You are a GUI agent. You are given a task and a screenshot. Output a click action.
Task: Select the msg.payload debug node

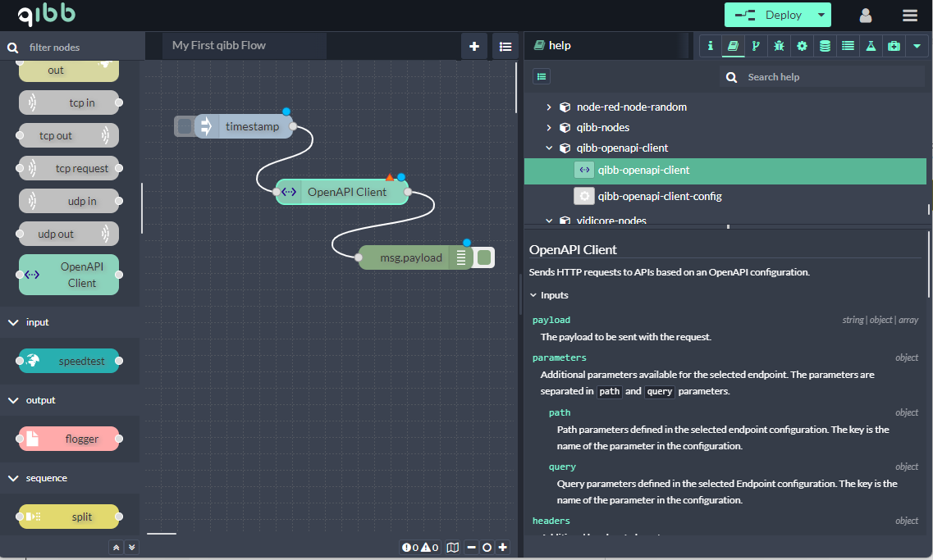click(x=415, y=257)
